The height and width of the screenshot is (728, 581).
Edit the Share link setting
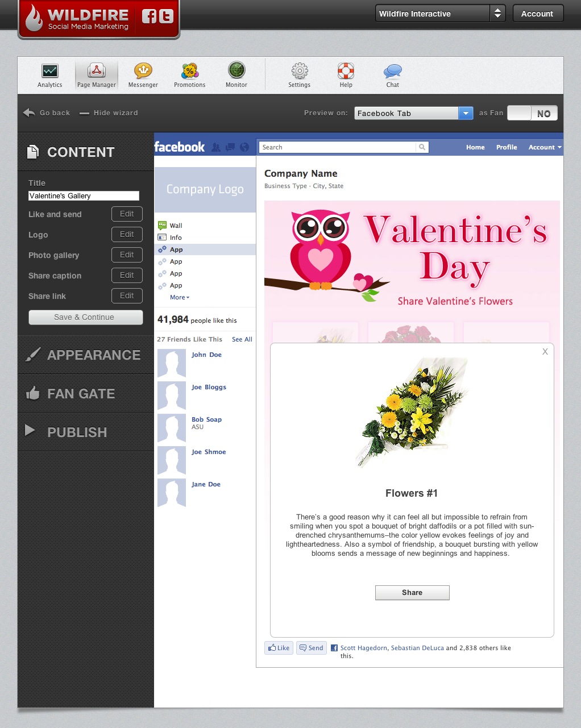click(x=127, y=296)
